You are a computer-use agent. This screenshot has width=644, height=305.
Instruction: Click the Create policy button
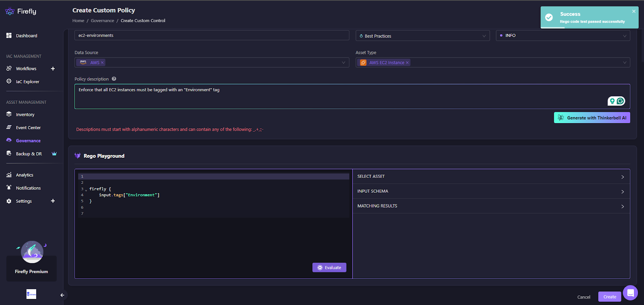(x=610, y=297)
